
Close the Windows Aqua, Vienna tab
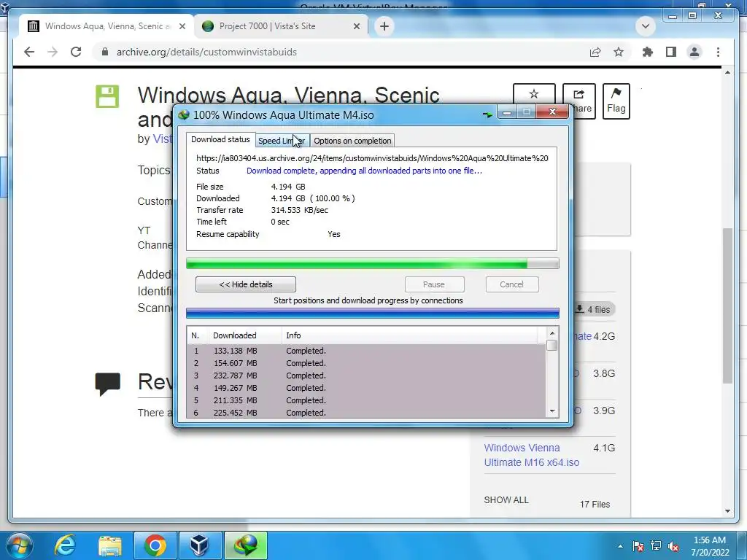click(x=182, y=26)
